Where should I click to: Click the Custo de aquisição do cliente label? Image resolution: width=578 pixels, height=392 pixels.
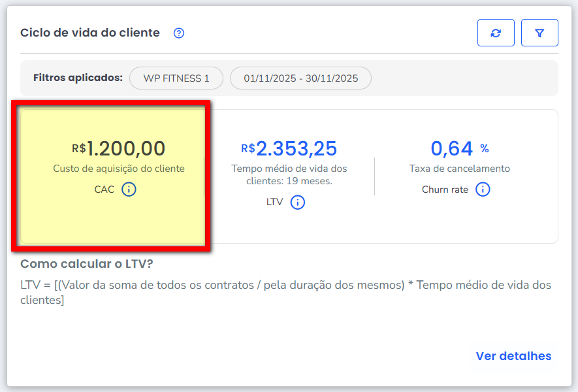pos(119,169)
